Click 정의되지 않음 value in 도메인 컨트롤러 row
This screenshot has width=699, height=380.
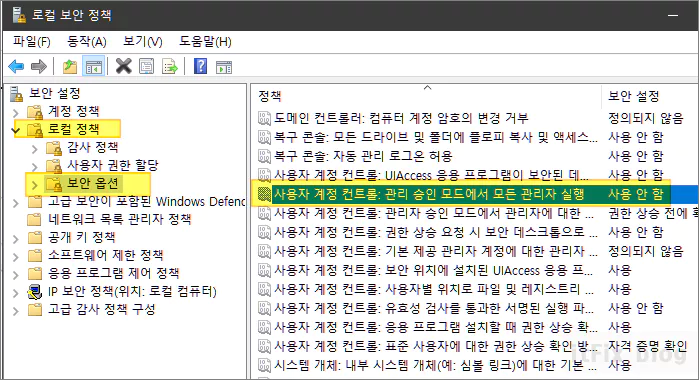tap(646, 118)
